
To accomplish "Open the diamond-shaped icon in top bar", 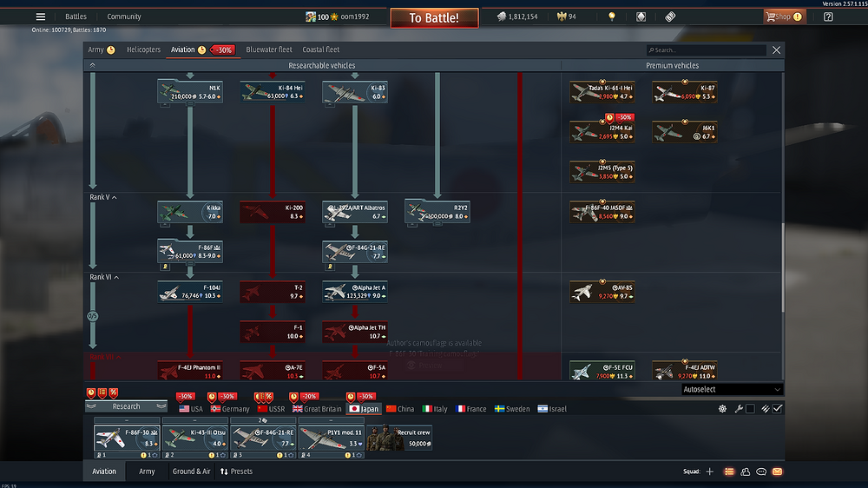I will (x=641, y=16).
